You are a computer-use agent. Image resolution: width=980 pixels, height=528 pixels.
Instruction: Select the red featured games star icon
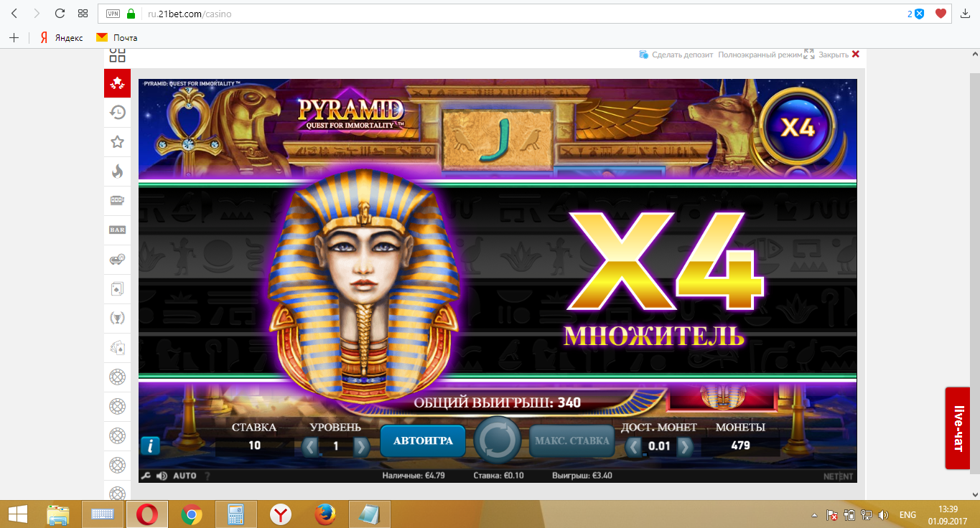[x=117, y=83]
